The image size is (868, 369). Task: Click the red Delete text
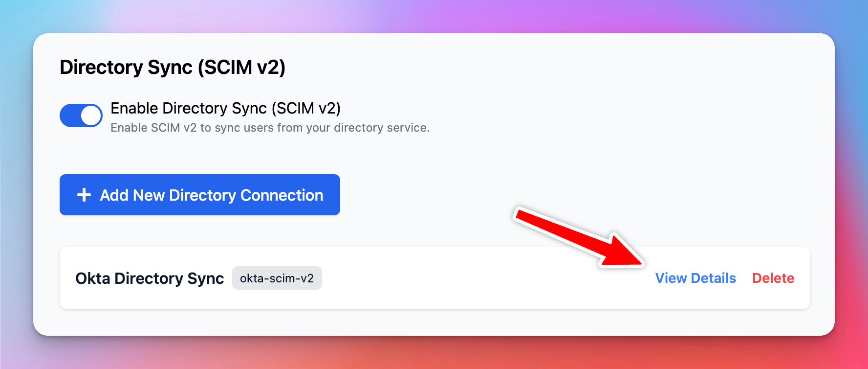click(x=773, y=278)
